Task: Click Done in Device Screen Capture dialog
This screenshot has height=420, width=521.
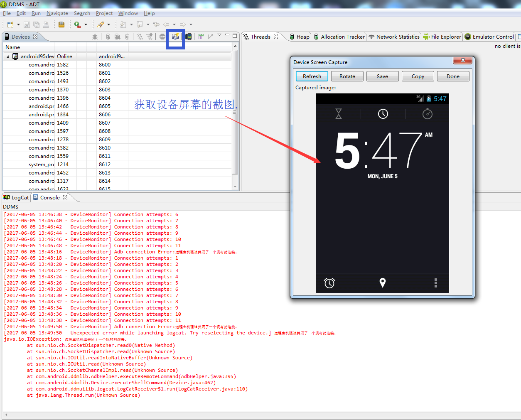Action: coord(453,76)
